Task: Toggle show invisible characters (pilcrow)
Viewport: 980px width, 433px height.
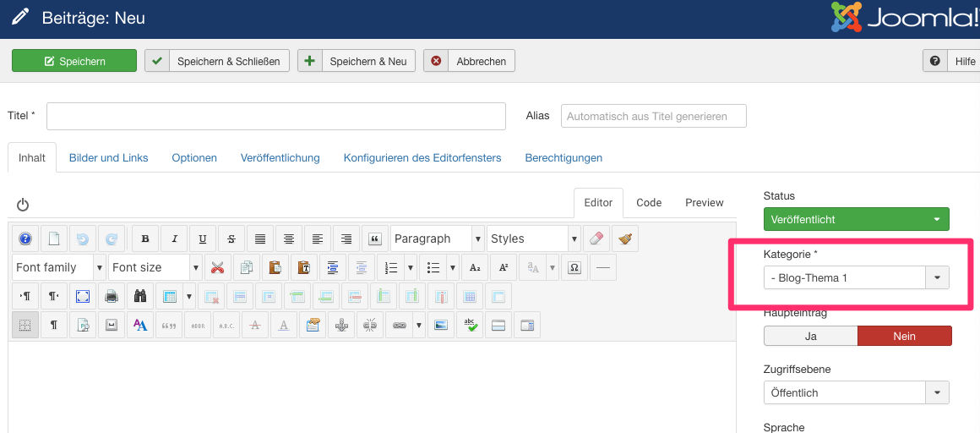Action: pyautogui.click(x=54, y=326)
